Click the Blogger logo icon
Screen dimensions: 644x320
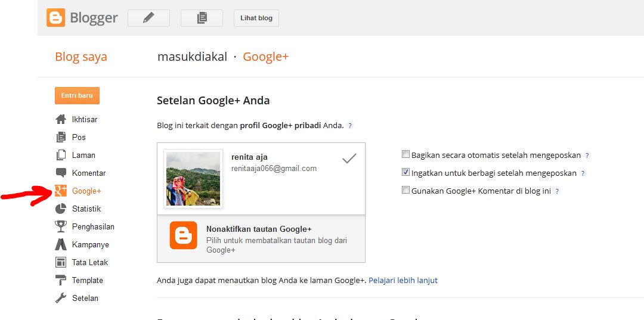pos(56,18)
